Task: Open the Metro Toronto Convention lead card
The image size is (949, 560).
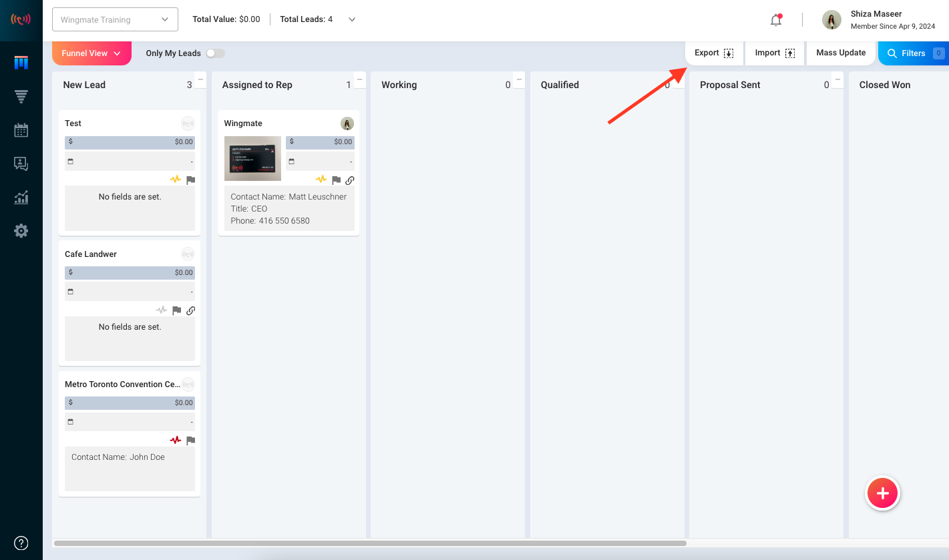Action: (122, 384)
